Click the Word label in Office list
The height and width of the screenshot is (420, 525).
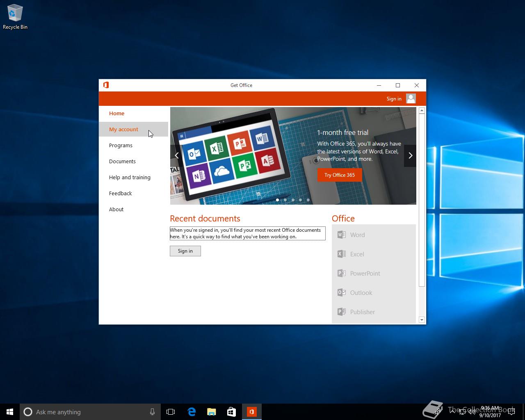[357, 235]
